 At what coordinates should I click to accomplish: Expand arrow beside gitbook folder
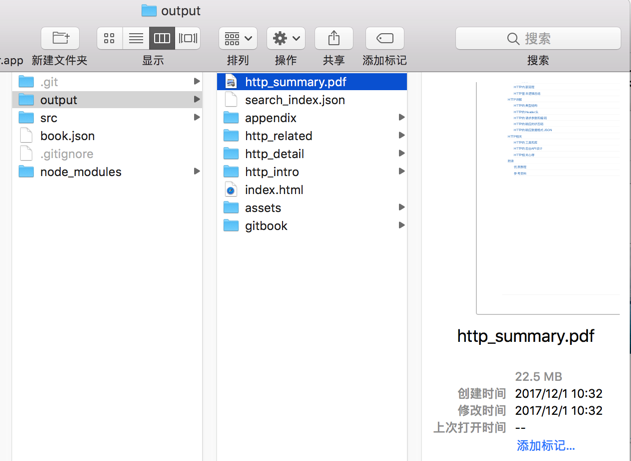(402, 225)
